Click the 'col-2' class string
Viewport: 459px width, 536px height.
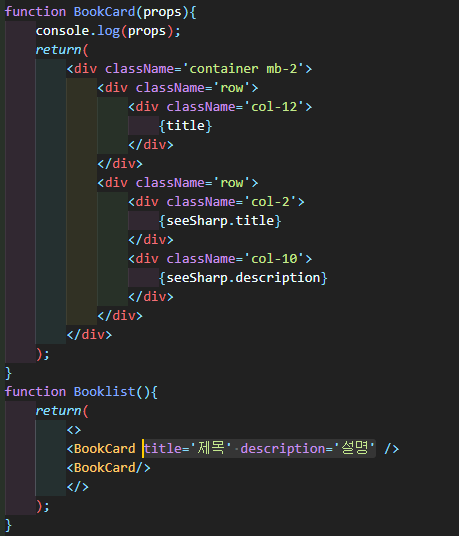[x=270, y=202]
